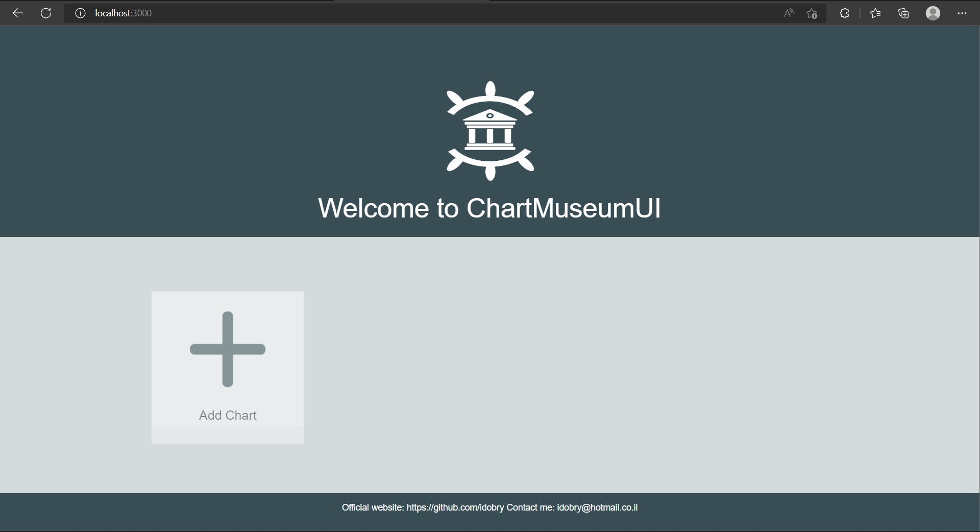
Task: Open the Collections icon
Action: pos(903,13)
